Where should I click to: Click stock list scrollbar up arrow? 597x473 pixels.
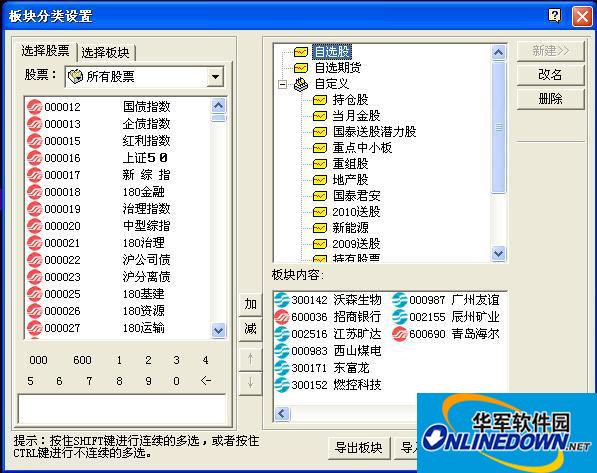click(x=219, y=105)
